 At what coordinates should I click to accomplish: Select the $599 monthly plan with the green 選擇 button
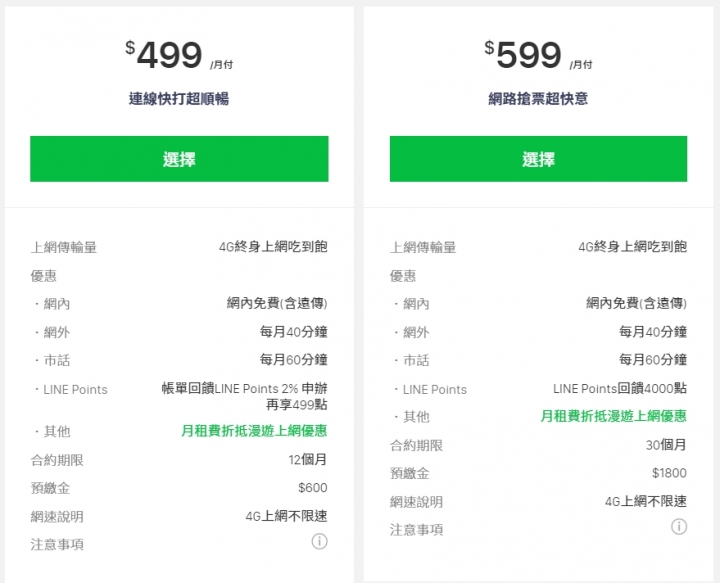click(x=538, y=159)
